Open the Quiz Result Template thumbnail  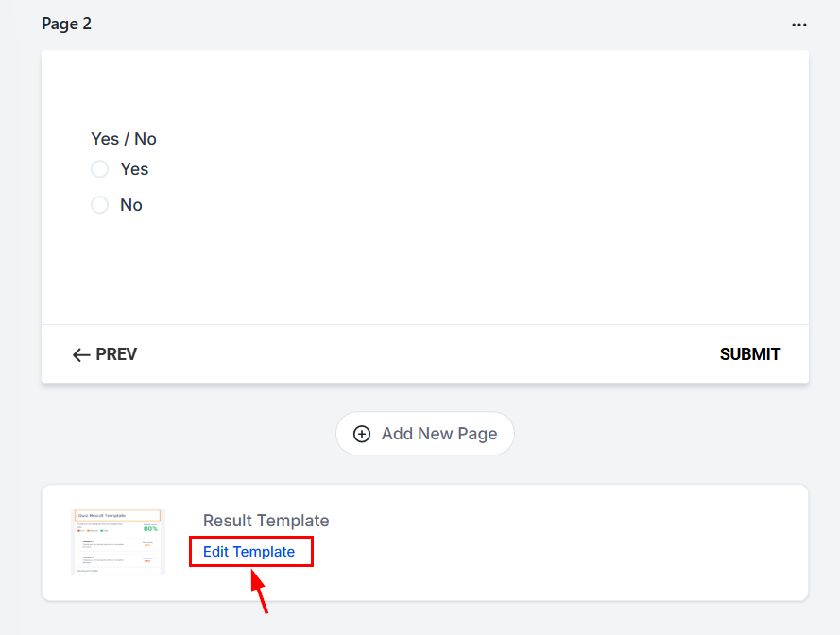(118, 541)
